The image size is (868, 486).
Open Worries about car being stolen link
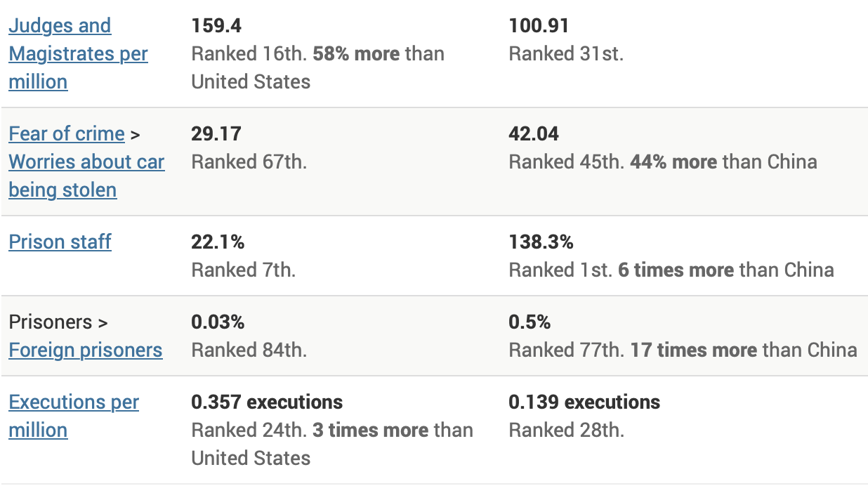pyautogui.click(x=86, y=162)
